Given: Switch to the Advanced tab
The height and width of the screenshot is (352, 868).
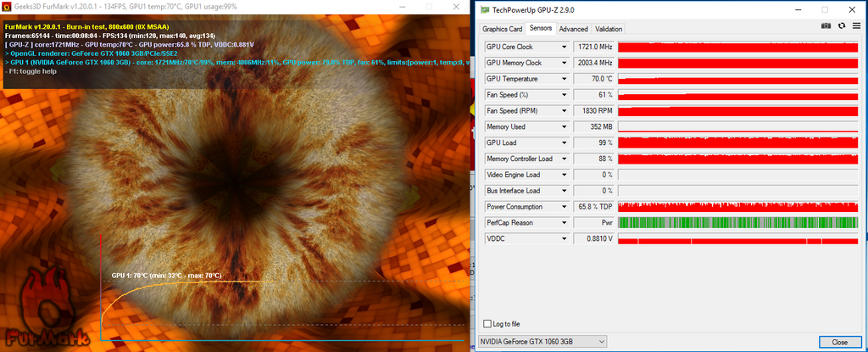Looking at the screenshot, I should tap(574, 29).
